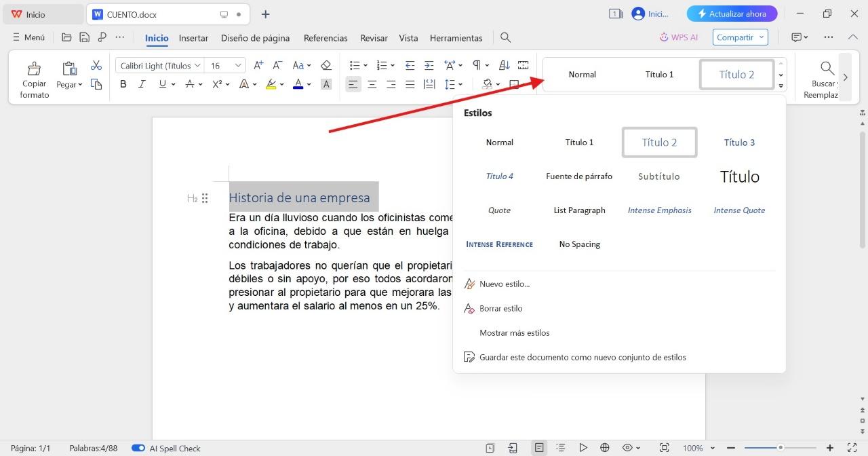
Task: Toggle page layout view in status bar
Action: coord(539,448)
